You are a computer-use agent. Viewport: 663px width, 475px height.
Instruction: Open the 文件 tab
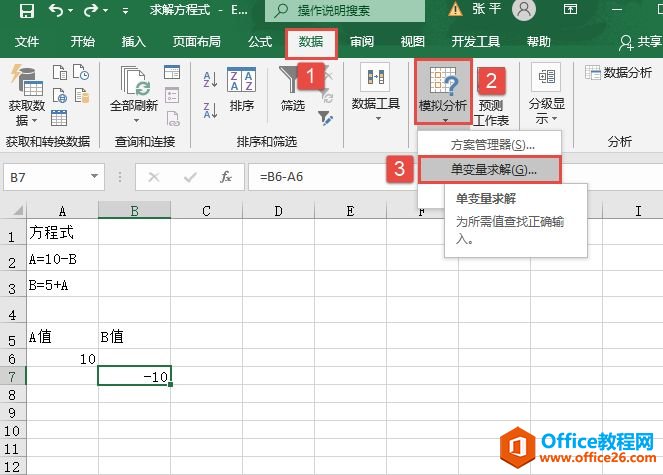point(27,41)
